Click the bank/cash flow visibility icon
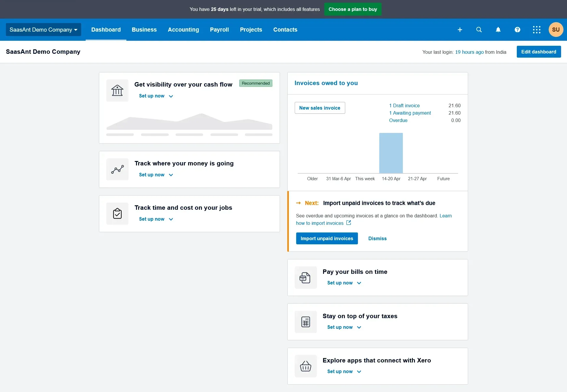567x392 pixels. tap(117, 90)
